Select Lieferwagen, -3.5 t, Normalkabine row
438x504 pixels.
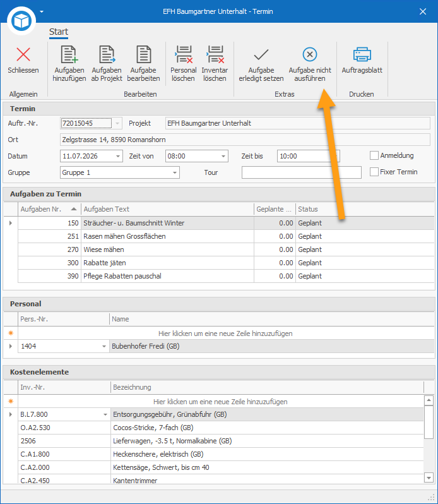point(221,441)
